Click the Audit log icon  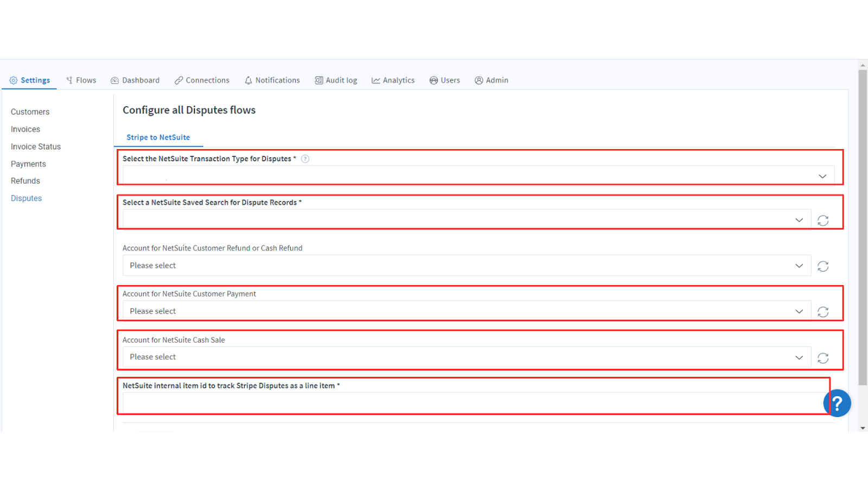(x=319, y=80)
